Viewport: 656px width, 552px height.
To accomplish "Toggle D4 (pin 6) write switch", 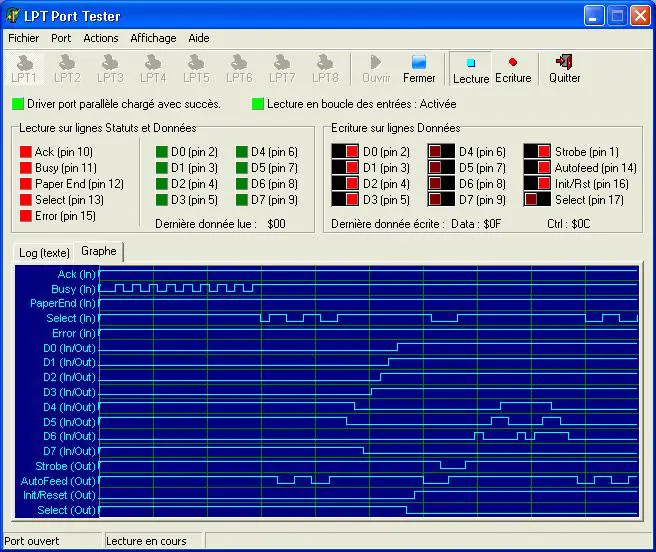I will pos(441,151).
